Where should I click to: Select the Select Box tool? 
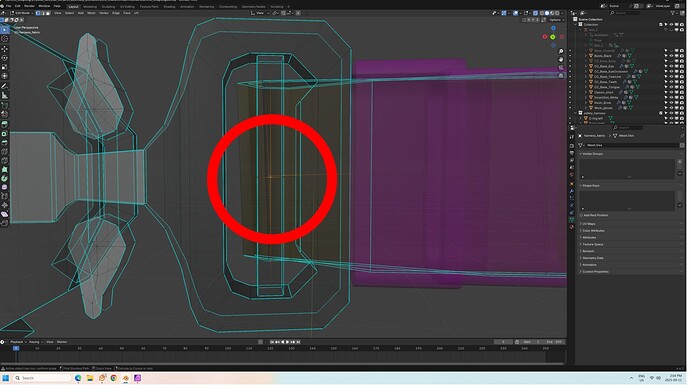tap(5, 29)
